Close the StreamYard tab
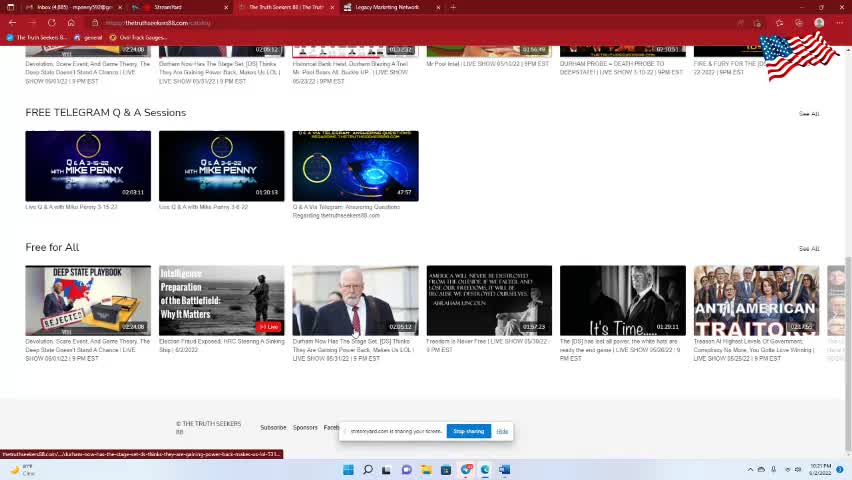The image size is (852, 480). point(226,8)
